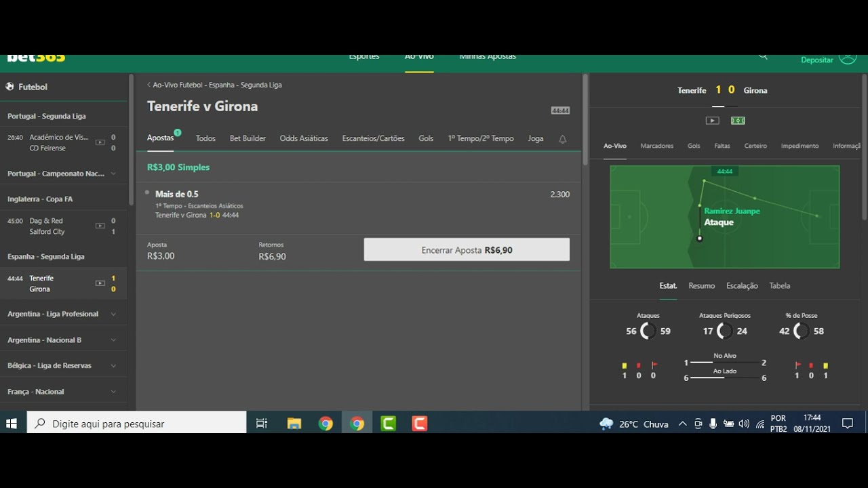Open the Windows Start menu
The height and width of the screenshot is (488, 868).
tap(12, 424)
